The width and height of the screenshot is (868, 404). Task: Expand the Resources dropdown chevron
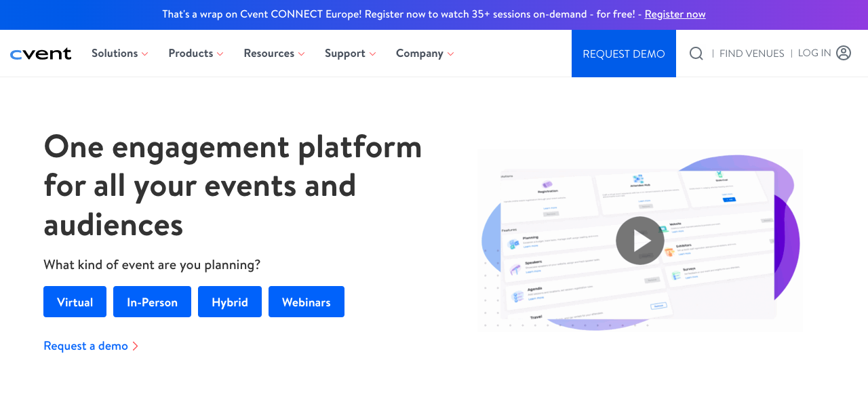pyautogui.click(x=301, y=54)
